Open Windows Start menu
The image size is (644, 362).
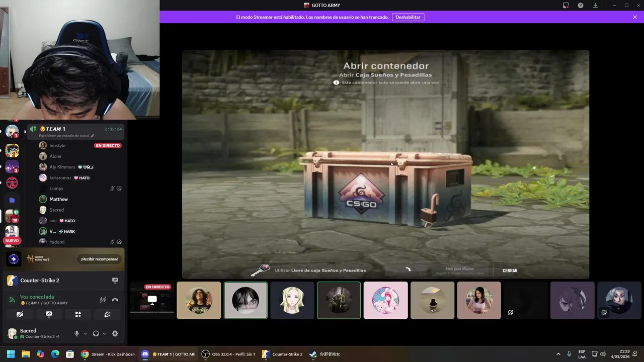(x=11, y=354)
